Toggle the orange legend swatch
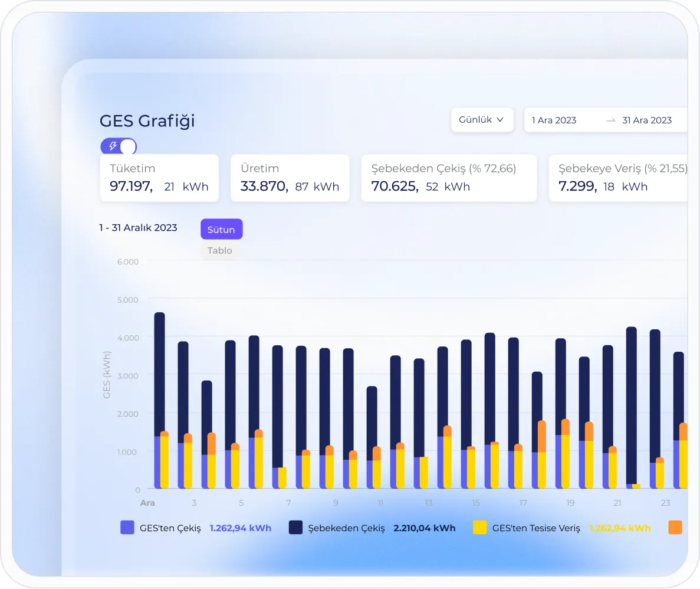Viewport: 700px width, 589px height. tap(675, 528)
